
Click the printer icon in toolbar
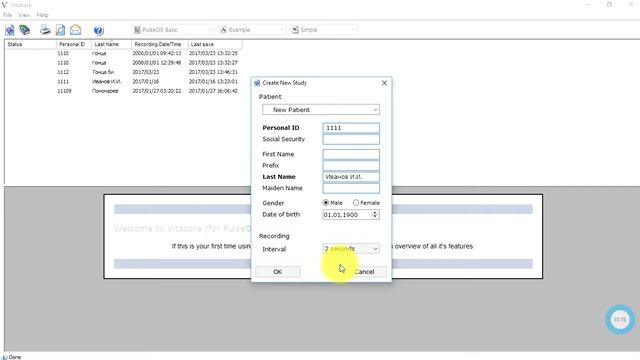tap(45, 30)
